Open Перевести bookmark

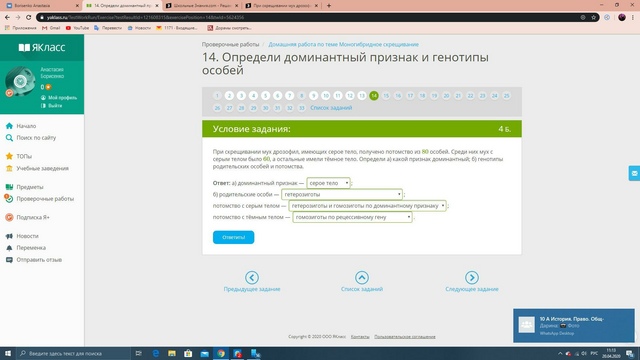coord(108,28)
